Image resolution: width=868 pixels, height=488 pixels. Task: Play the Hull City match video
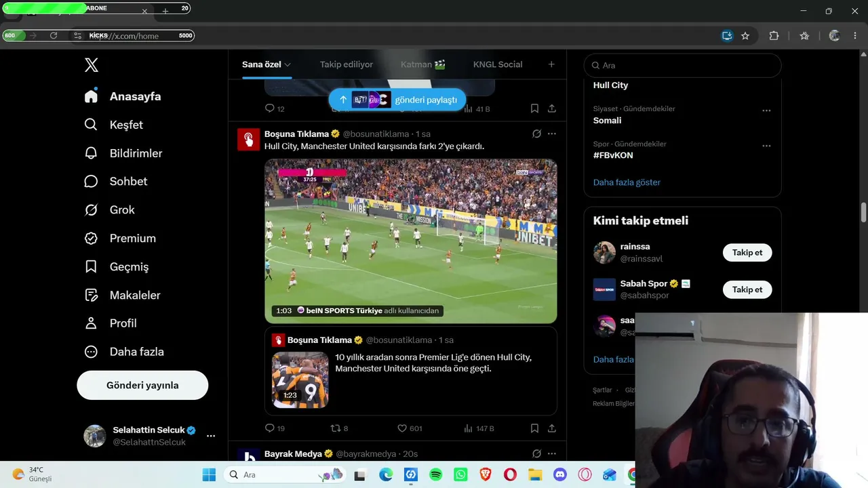click(x=411, y=241)
